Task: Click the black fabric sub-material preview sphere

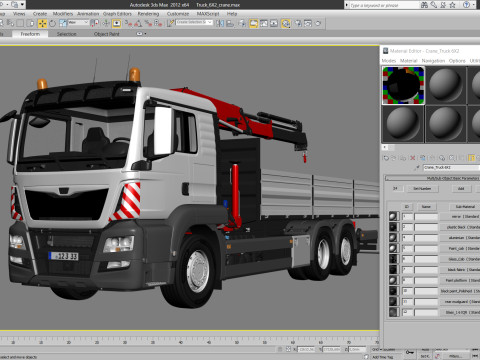Action: click(x=393, y=270)
